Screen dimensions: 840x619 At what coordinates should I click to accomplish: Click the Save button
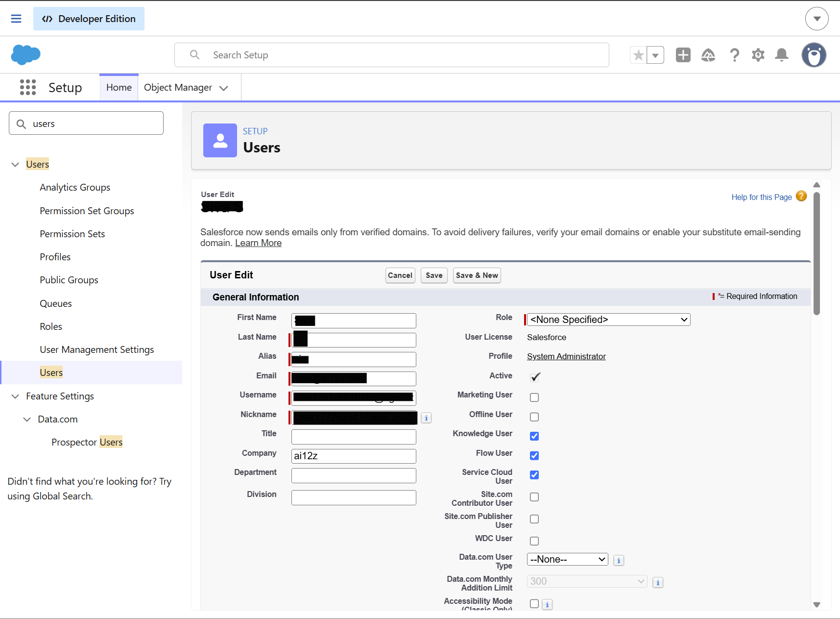(x=434, y=275)
